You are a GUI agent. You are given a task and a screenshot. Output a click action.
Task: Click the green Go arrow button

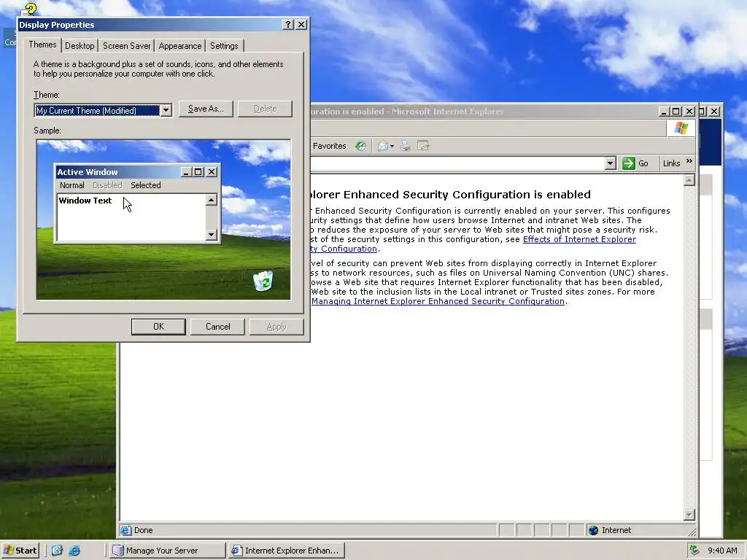point(628,163)
